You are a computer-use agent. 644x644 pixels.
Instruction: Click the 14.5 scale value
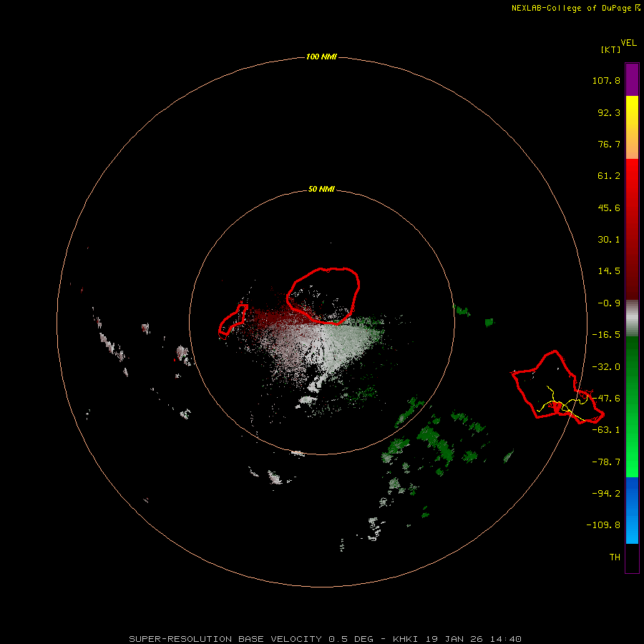[x=609, y=271]
